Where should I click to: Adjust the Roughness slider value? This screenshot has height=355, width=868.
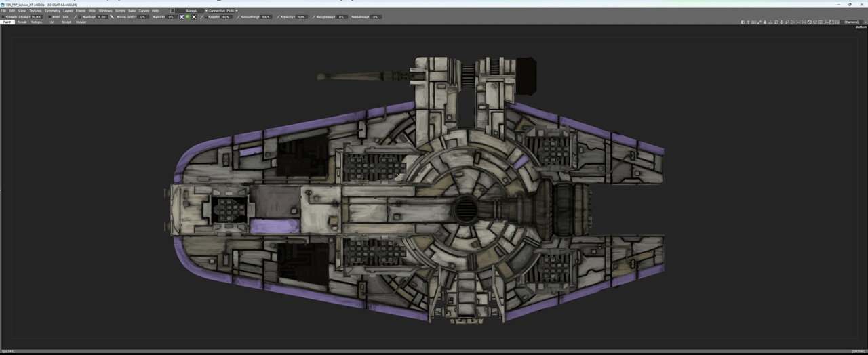click(341, 17)
